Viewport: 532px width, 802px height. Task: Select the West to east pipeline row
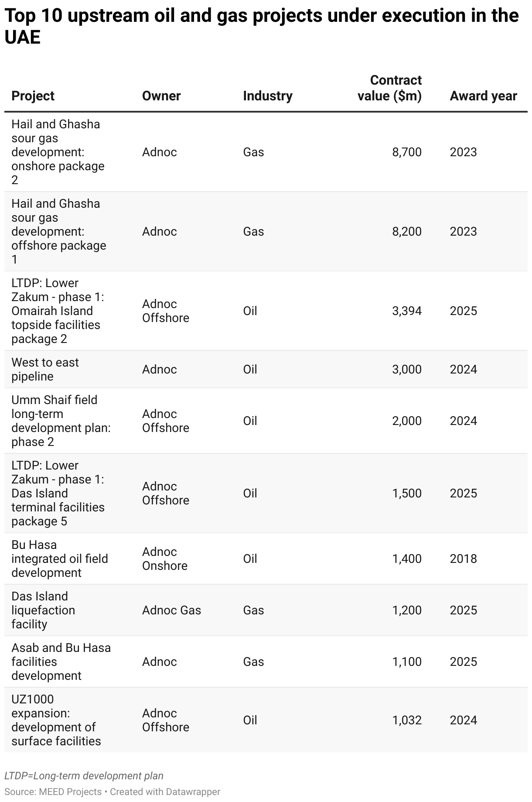tap(266, 369)
